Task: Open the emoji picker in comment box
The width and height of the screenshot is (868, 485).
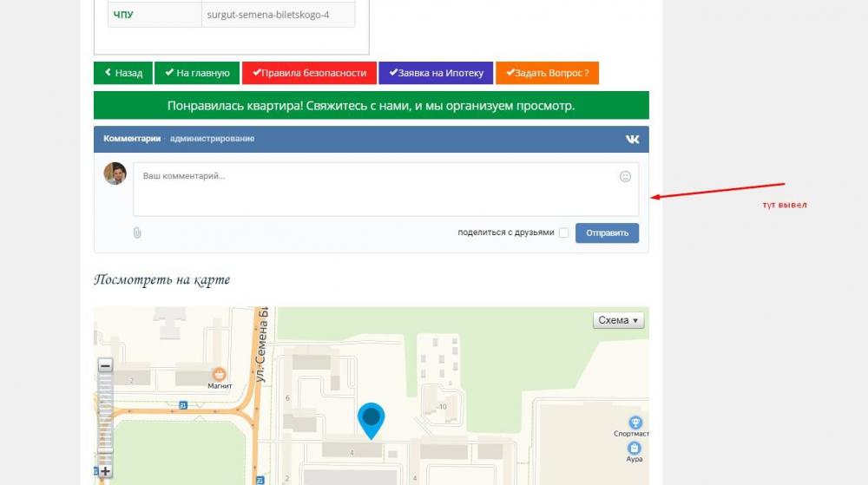Action: pyautogui.click(x=625, y=176)
